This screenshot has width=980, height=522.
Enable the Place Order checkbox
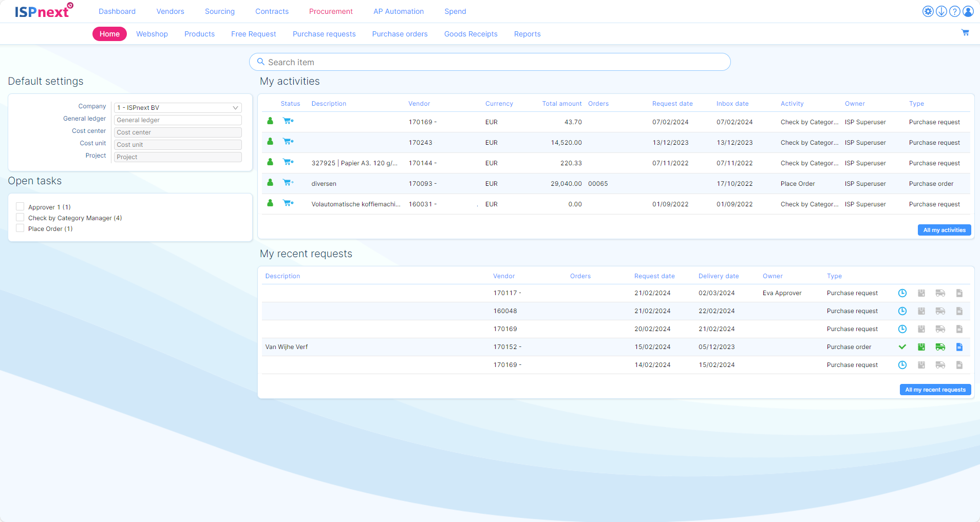click(x=21, y=228)
